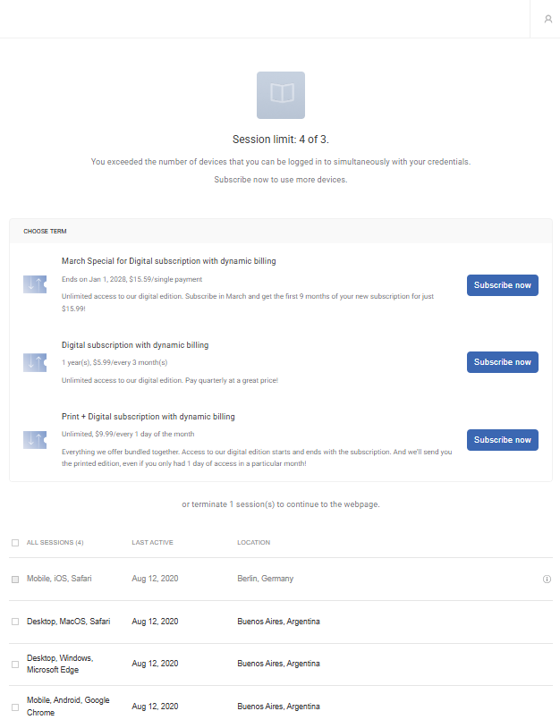
Task: Click the Last Active column header
Action: coord(152,542)
